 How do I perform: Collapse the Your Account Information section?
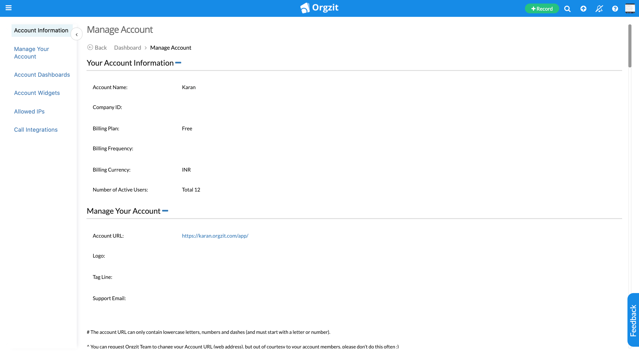(178, 63)
